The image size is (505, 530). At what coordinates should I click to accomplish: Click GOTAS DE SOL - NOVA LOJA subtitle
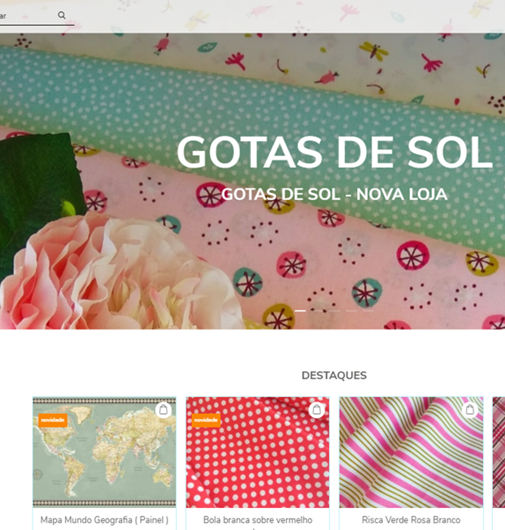pos(335,194)
